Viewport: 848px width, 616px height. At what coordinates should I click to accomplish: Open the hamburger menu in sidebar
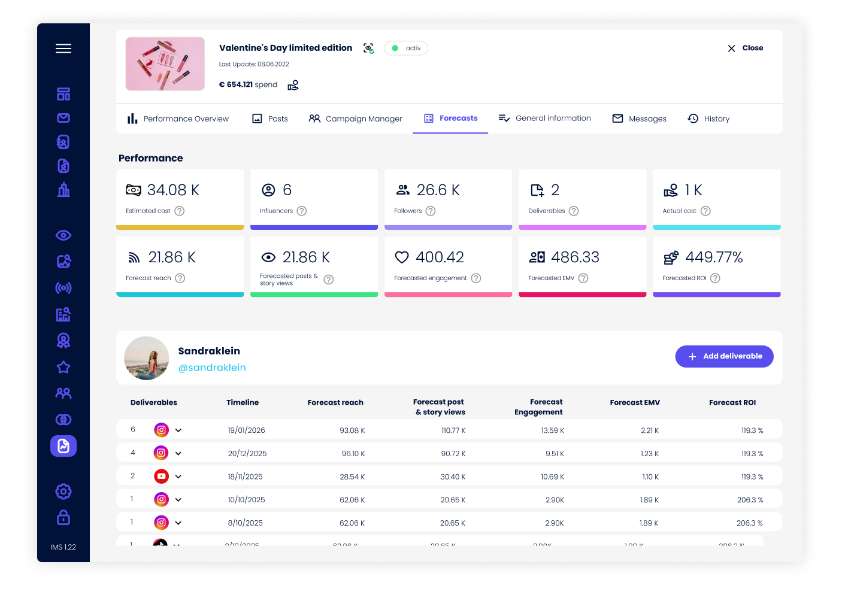point(63,48)
